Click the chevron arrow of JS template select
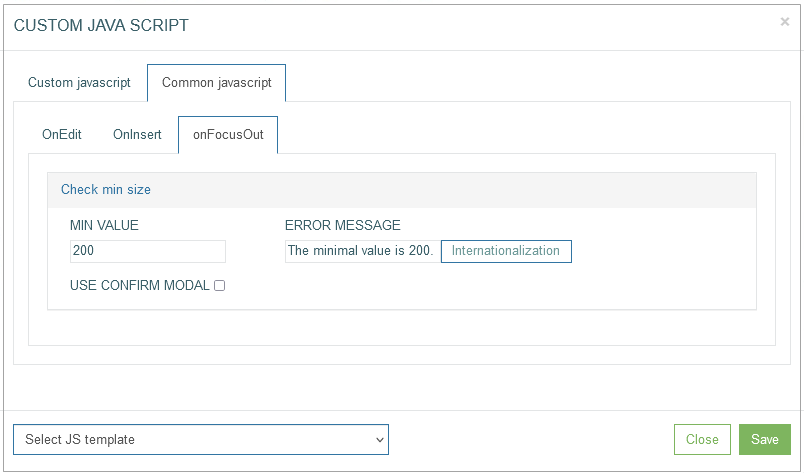 pyautogui.click(x=379, y=440)
